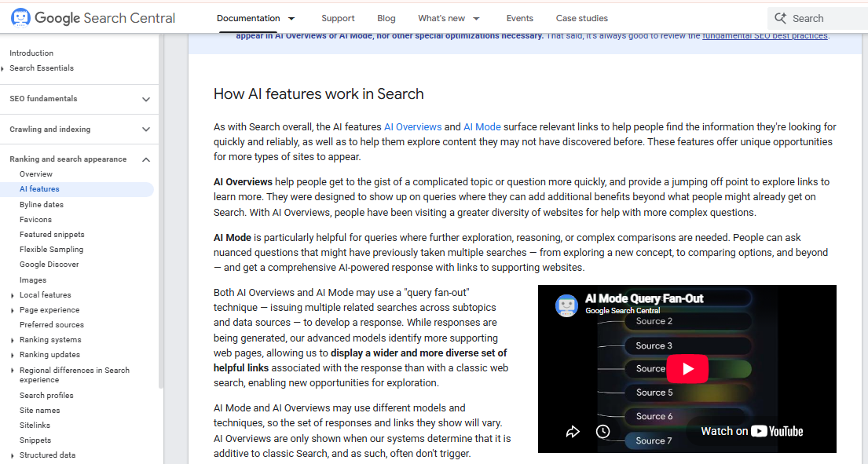Image resolution: width=868 pixels, height=464 pixels.
Task: Click the search sparkle magnifier icon
Action: [x=781, y=18]
